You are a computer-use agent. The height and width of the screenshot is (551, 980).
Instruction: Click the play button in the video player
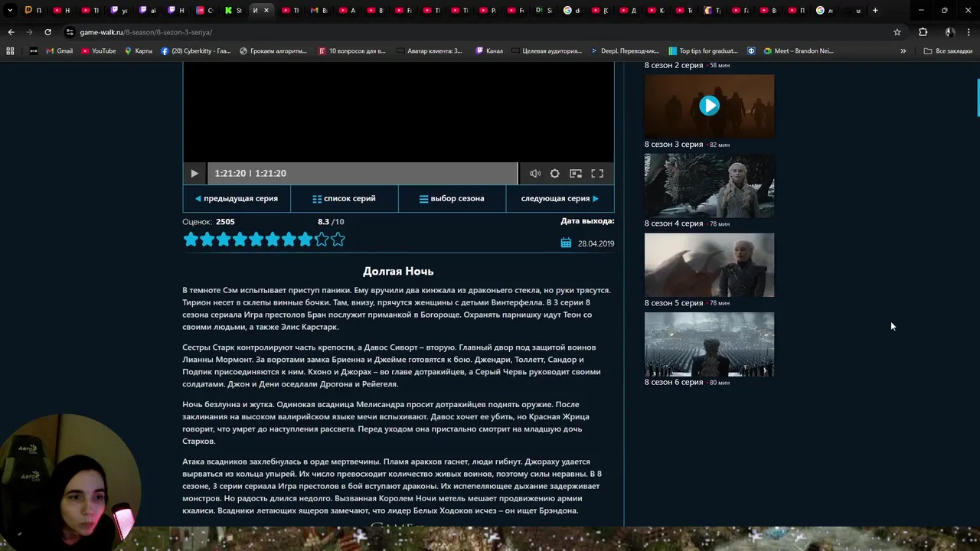[194, 174]
